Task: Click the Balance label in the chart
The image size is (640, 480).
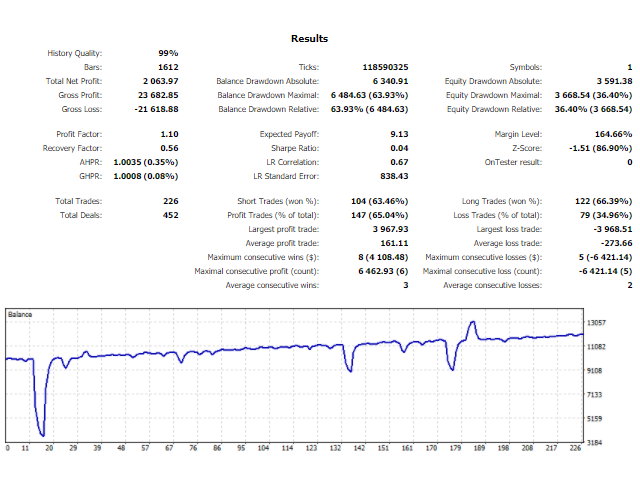Action: point(21,314)
